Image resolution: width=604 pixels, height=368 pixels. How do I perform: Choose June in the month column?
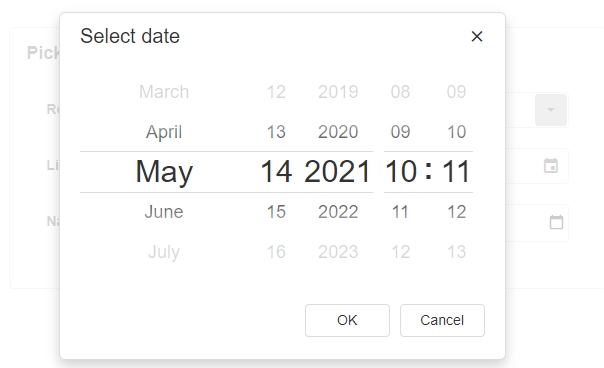click(164, 212)
